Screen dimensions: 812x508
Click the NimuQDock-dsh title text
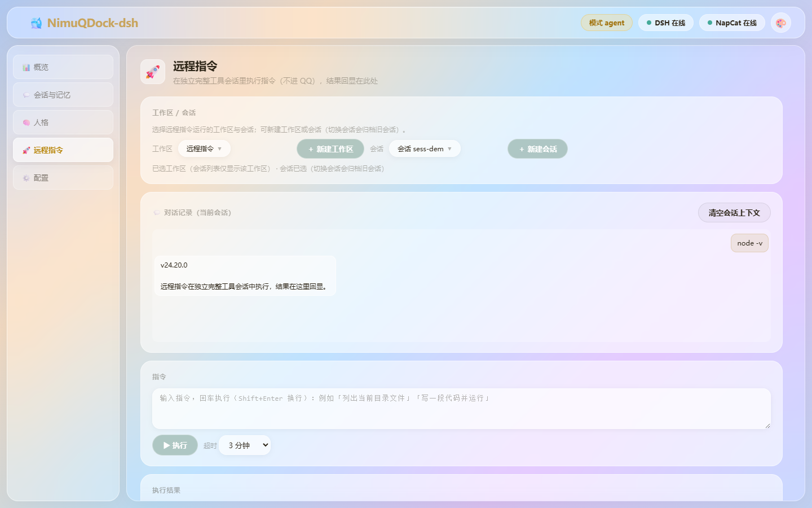pyautogui.click(x=92, y=23)
